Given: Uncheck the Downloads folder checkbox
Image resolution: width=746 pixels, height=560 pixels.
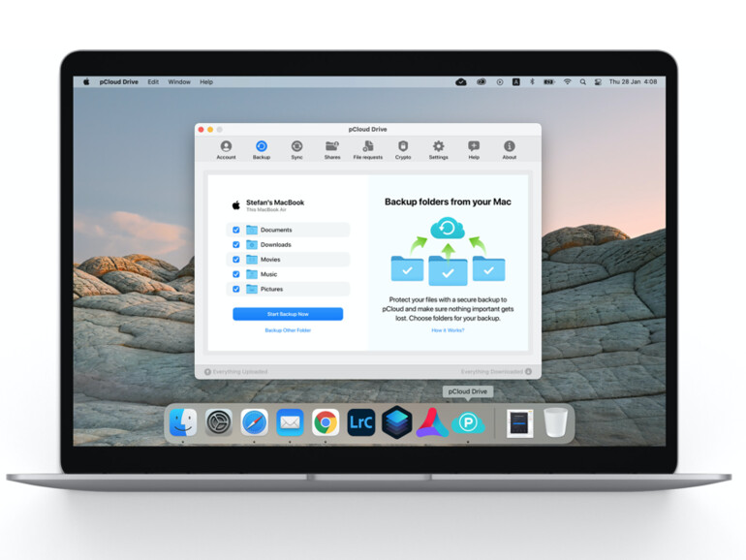Looking at the screenshot, I should pos(236,244).
